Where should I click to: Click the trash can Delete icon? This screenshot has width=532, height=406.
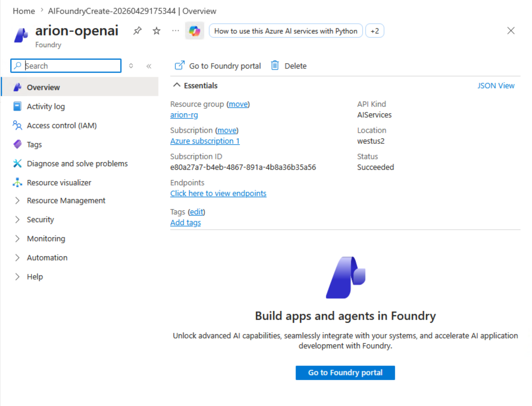tap(275, 65)
